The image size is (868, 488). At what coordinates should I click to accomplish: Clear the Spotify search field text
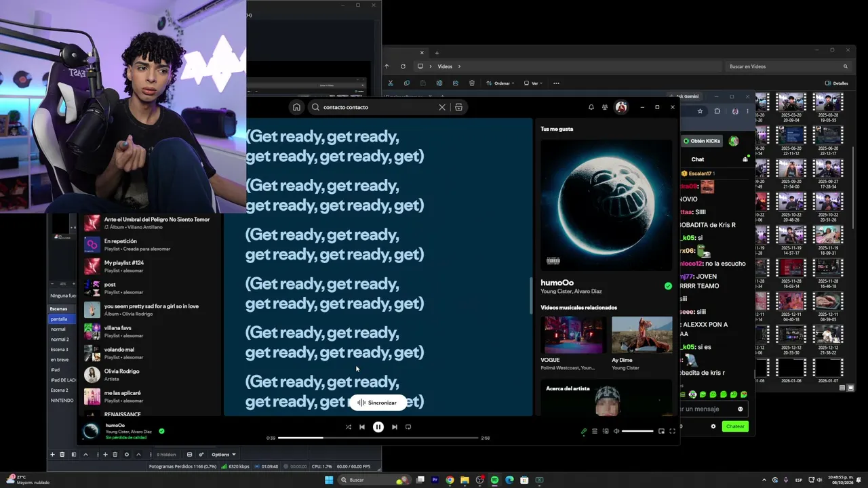click(442, 107)
